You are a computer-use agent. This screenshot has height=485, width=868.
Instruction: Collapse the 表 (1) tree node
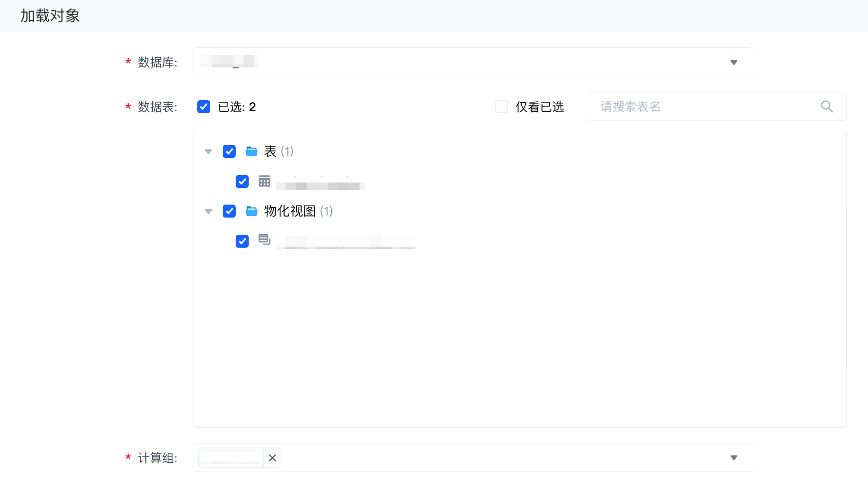tap(209, 152)
